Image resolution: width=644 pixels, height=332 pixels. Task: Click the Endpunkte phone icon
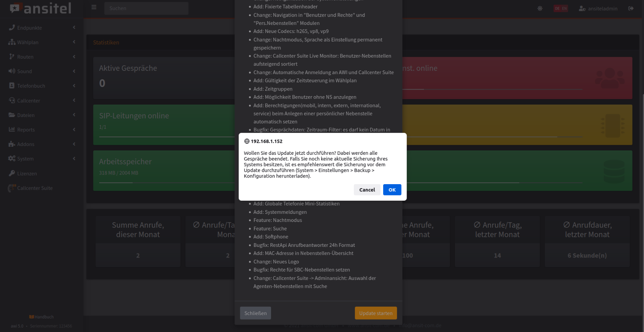click(12, 28)
